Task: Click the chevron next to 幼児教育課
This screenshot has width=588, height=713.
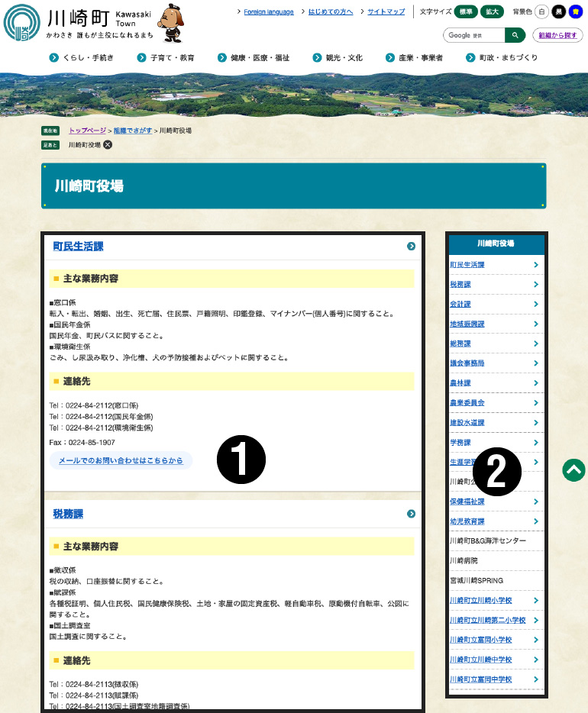Action: coord(536,521)
